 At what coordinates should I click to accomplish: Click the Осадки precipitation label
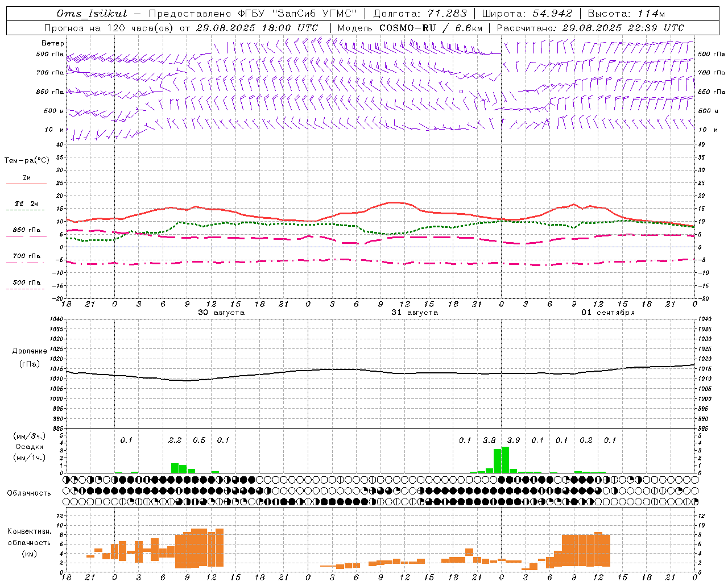tap(30, 447)
